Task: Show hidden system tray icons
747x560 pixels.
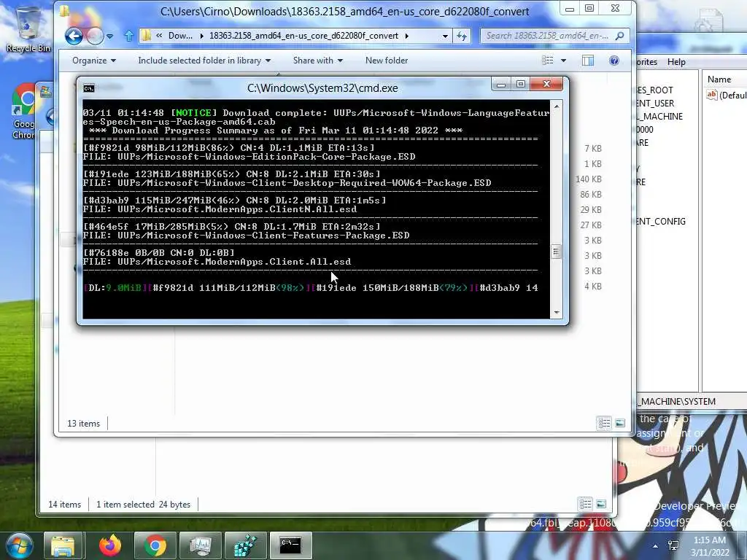Action: [656, 546]
